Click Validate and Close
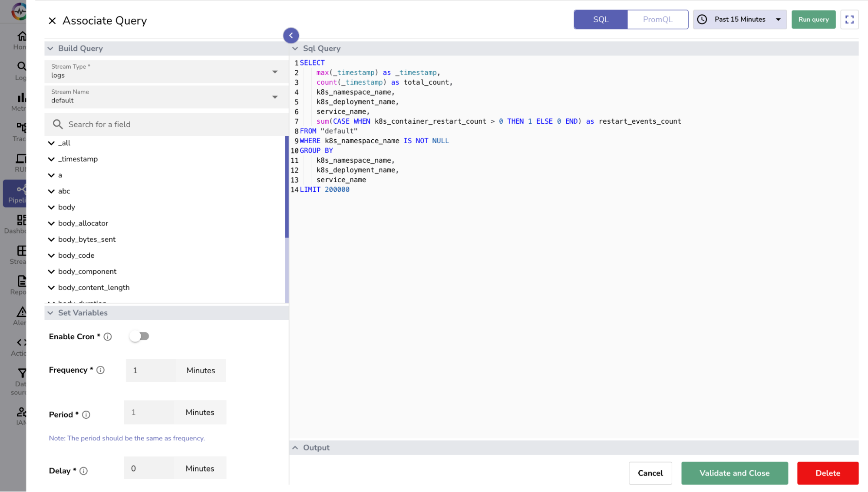The height and width of the screenshot is (492, 868). tap(734, 473)
